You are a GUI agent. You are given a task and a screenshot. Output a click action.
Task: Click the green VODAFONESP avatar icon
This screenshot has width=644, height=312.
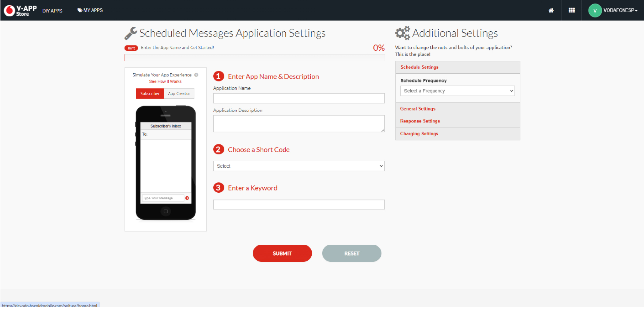tap(595, 10)
